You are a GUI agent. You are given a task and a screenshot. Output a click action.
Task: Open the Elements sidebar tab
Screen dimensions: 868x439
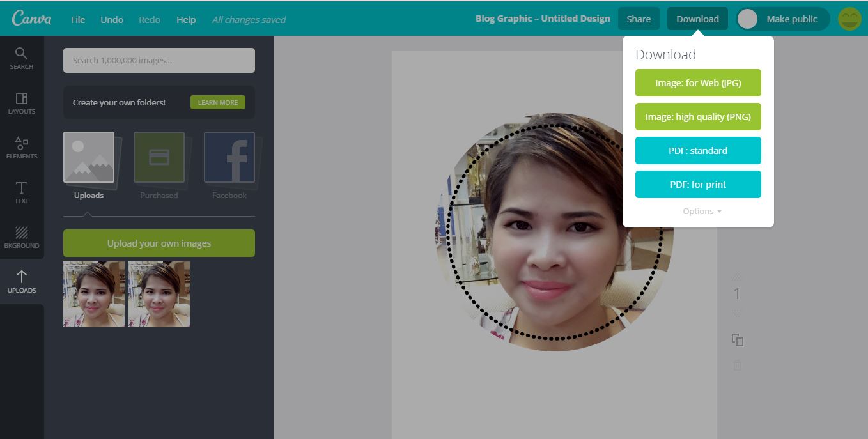tap(22, 148)
